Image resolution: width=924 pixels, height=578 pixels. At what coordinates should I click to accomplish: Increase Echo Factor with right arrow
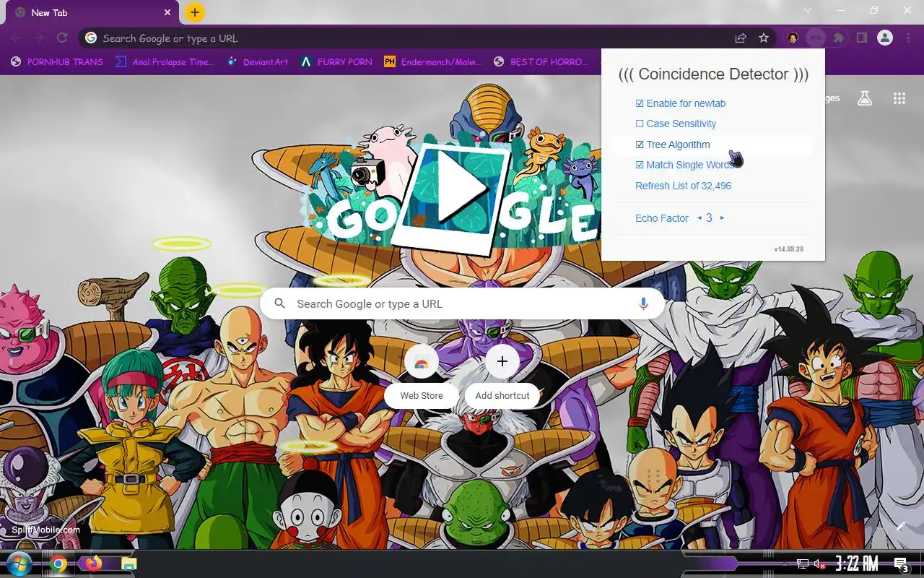click(x=722, y=218)
